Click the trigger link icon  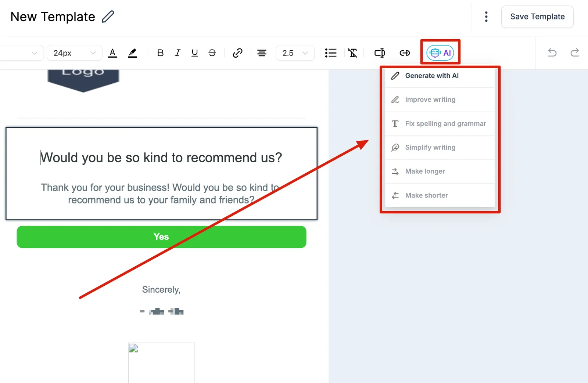click(405, 53)
